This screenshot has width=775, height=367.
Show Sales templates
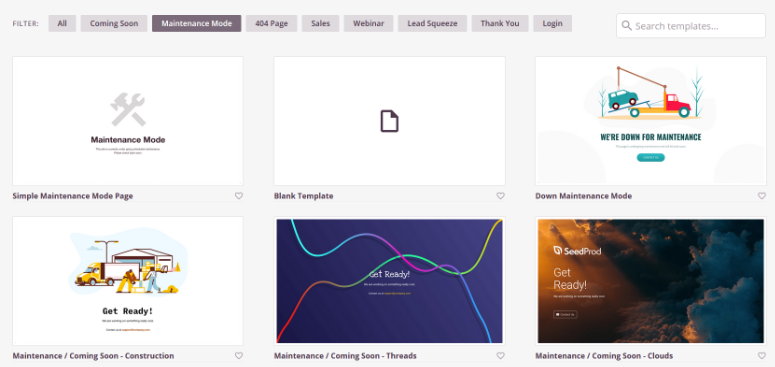[321, 24]
